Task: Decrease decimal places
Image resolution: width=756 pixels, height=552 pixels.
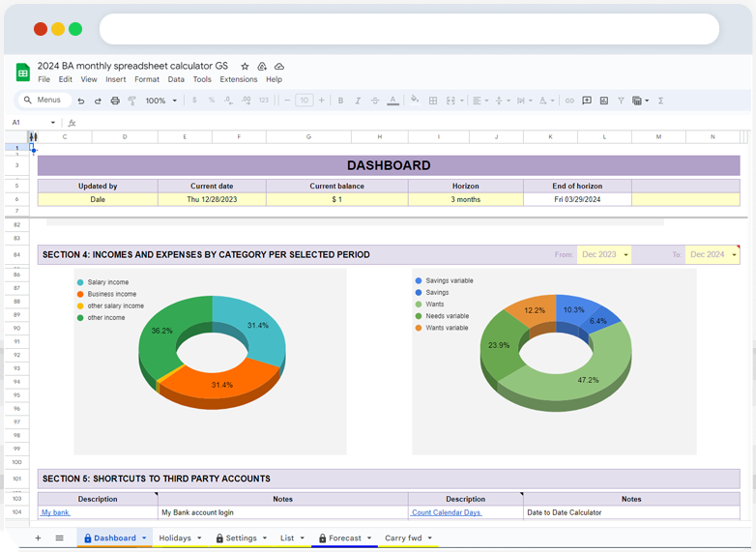Action: coord(228,101)
